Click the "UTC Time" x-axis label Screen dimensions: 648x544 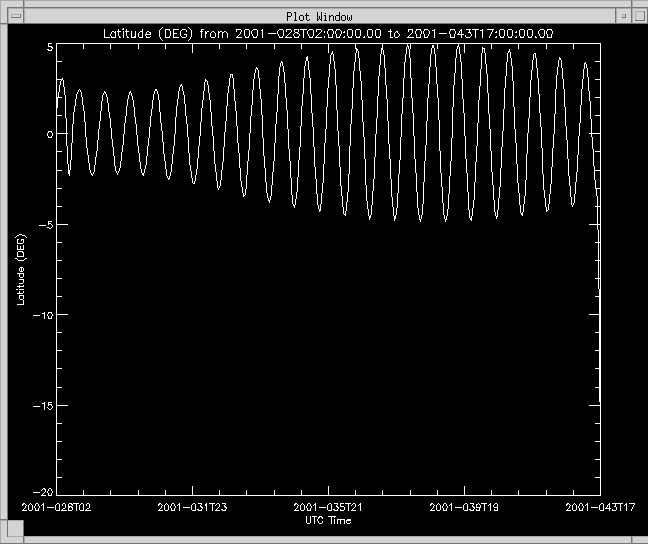pyautogui.click(x=328, y=520)
